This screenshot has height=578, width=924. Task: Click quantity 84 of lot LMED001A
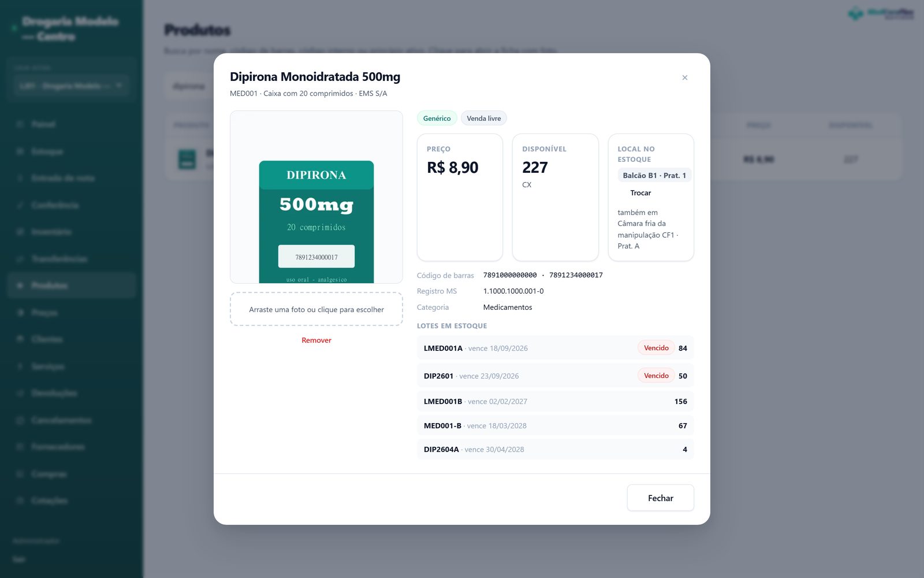pyautogui.click(x=683, y=348)
